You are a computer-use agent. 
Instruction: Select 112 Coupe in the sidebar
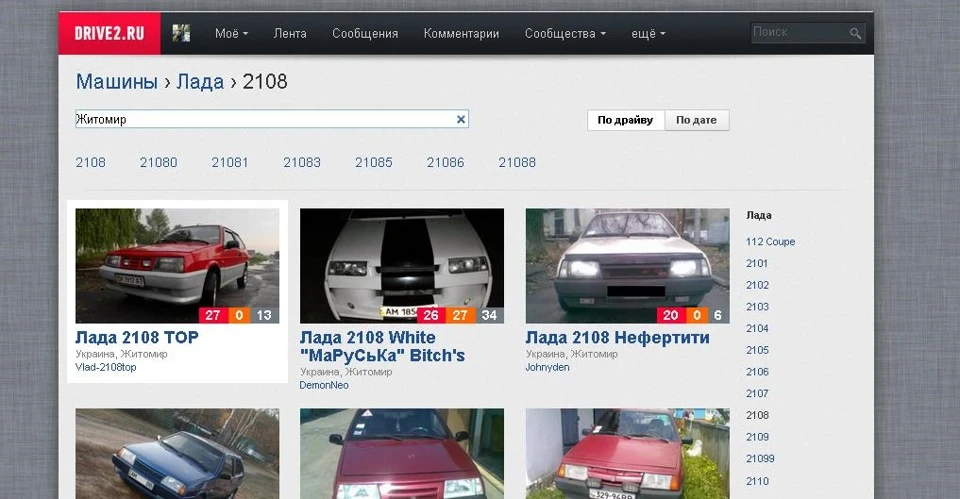(x=770, y=242)
